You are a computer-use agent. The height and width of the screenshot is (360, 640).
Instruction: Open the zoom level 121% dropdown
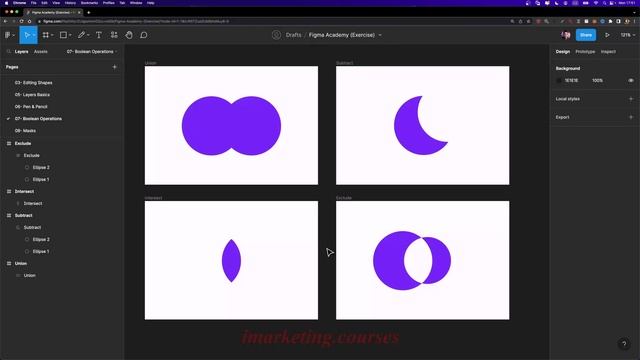pyautogui.click(x=628, y=35)
